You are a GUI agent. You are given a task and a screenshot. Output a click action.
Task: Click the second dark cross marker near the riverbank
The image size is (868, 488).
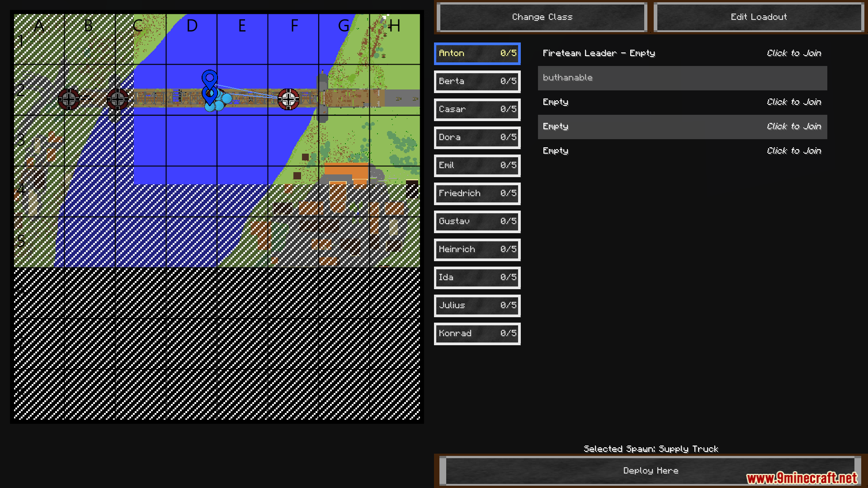pos(118,99)
